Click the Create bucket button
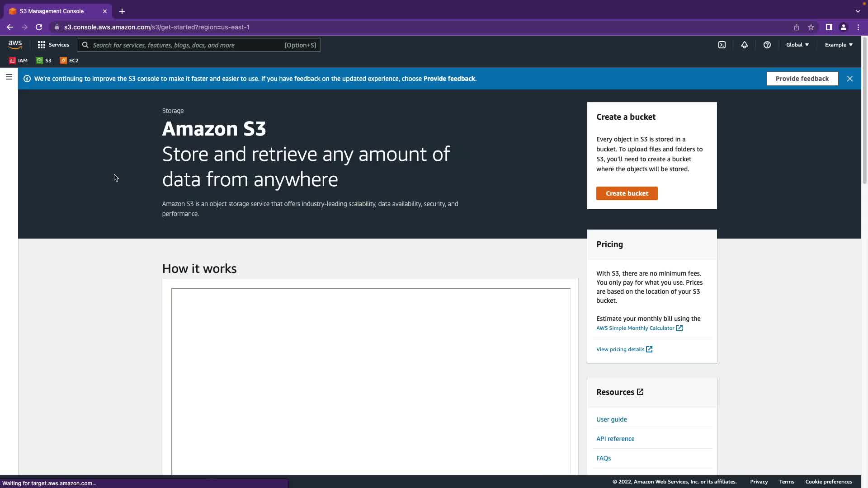This screenshot has height=488, width=868. click(x=627, y=193)
